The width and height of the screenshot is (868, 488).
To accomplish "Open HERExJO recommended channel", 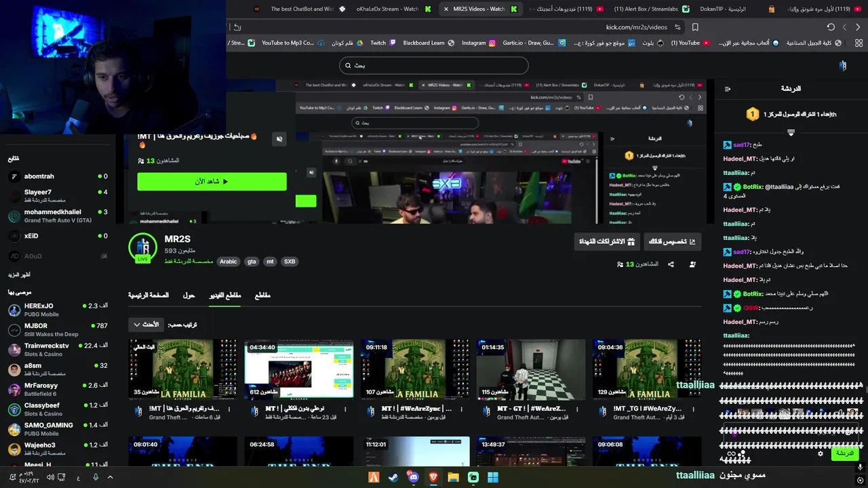I will coord(58,310).
